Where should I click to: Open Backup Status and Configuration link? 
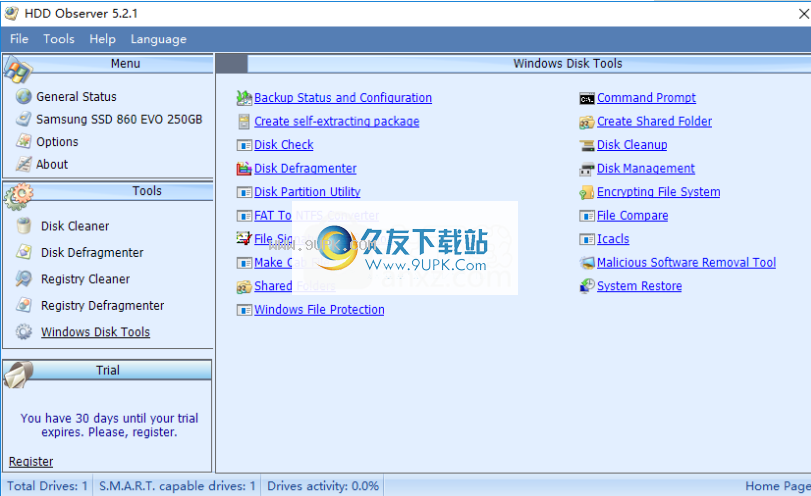[x=342, y=98]
